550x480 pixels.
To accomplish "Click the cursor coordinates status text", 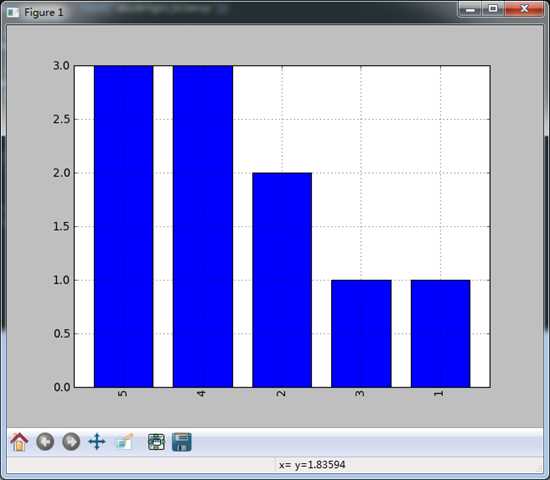I will (312, 465).
